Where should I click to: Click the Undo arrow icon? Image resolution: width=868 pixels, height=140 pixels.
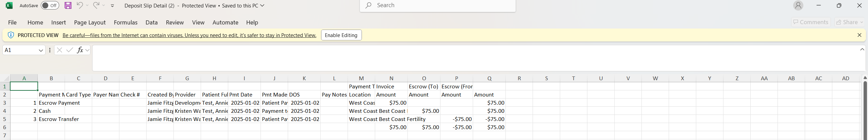[80, 5]
